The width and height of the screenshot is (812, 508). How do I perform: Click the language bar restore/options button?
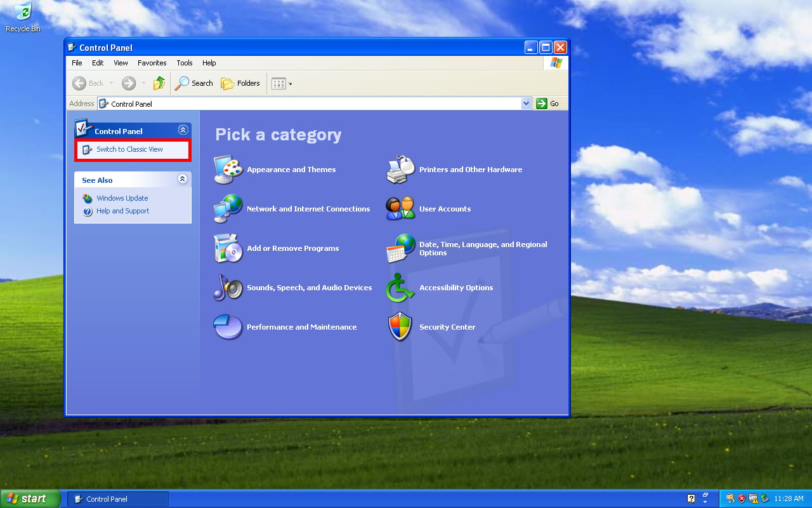point(705,495)
